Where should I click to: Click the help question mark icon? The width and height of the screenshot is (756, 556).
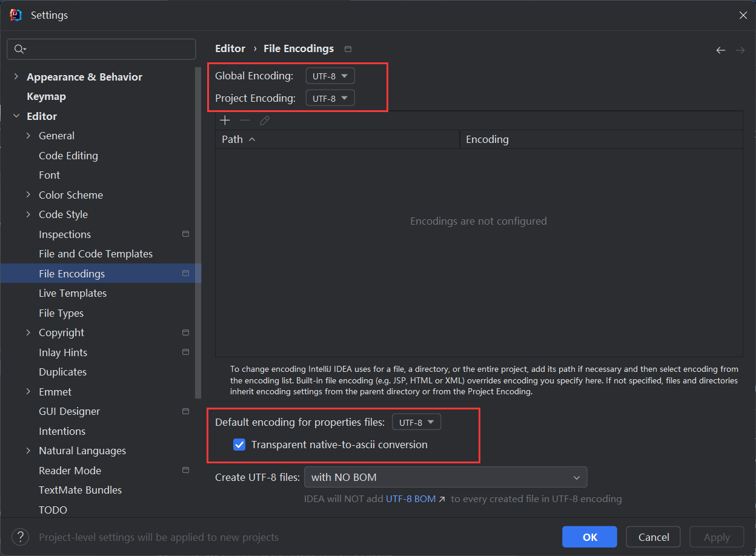click(21, 537)
